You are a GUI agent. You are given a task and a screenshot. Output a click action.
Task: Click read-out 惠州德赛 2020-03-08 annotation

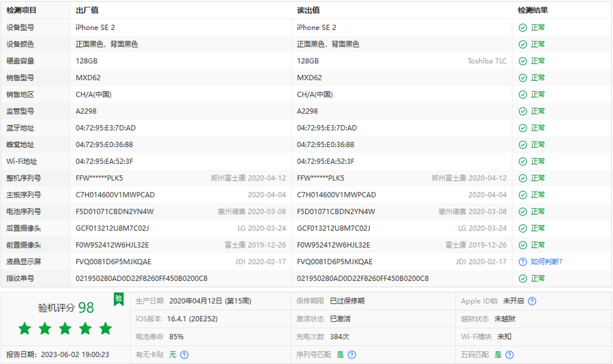tap(472, 212)
